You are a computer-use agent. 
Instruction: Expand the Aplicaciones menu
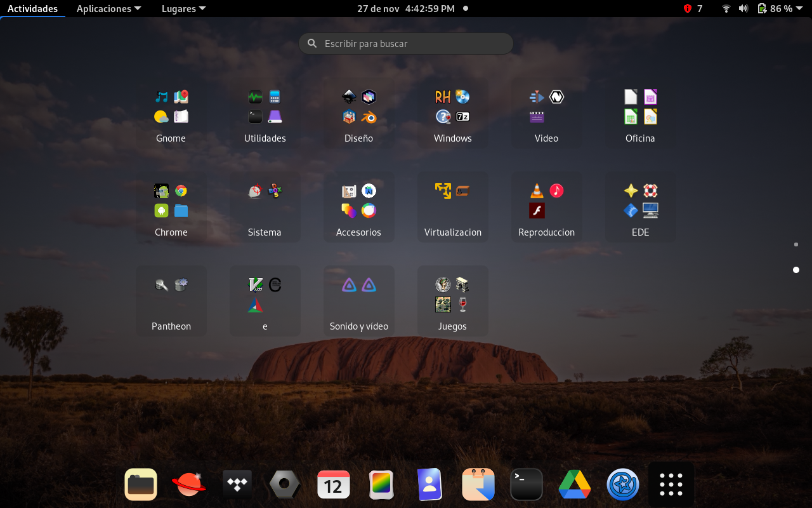(x=108, y=8)
